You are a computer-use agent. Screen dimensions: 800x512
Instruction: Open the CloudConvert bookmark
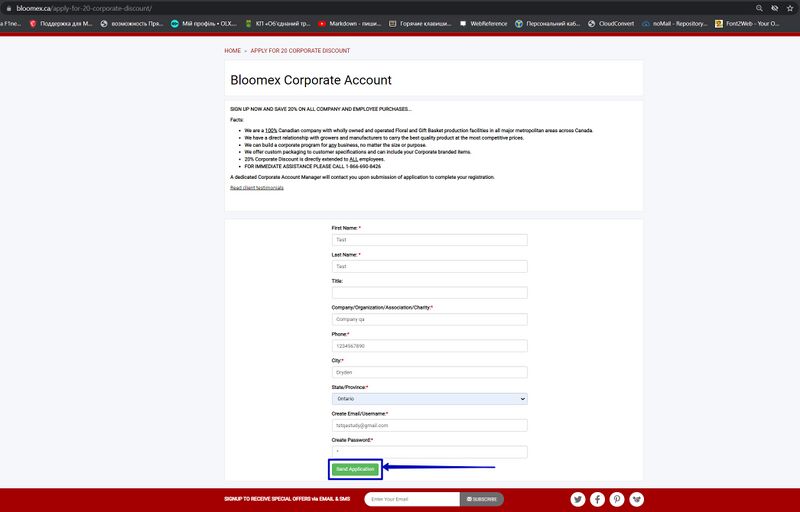(x=611, y=23)
